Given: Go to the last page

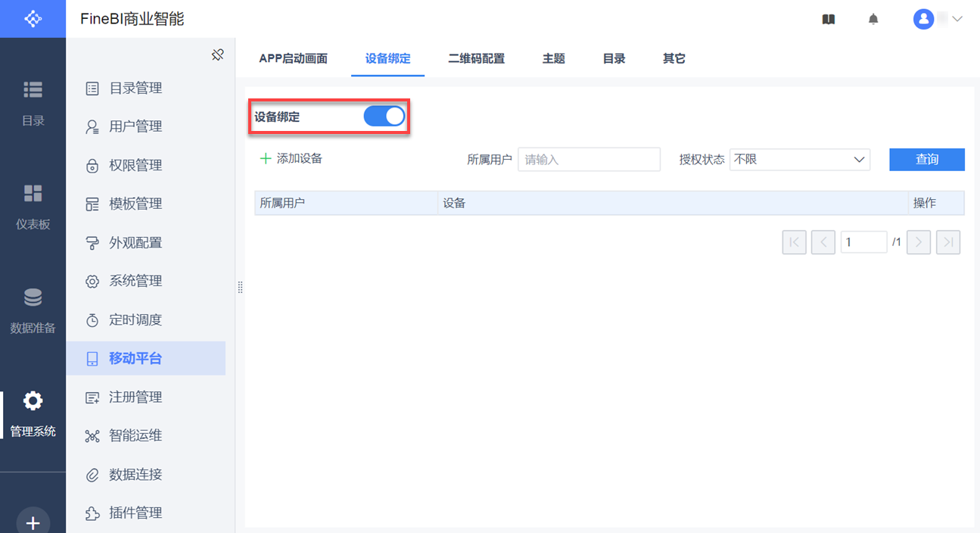Looking at the screenshot, I should pyautogui.click(x=948, y=242).
